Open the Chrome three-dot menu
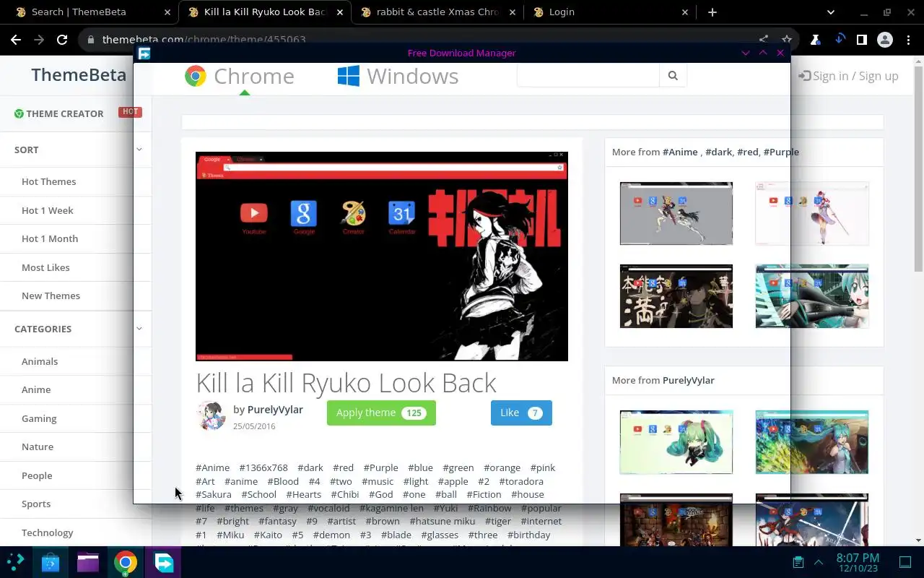Screen dimensions: 924x578 (908, 40)
